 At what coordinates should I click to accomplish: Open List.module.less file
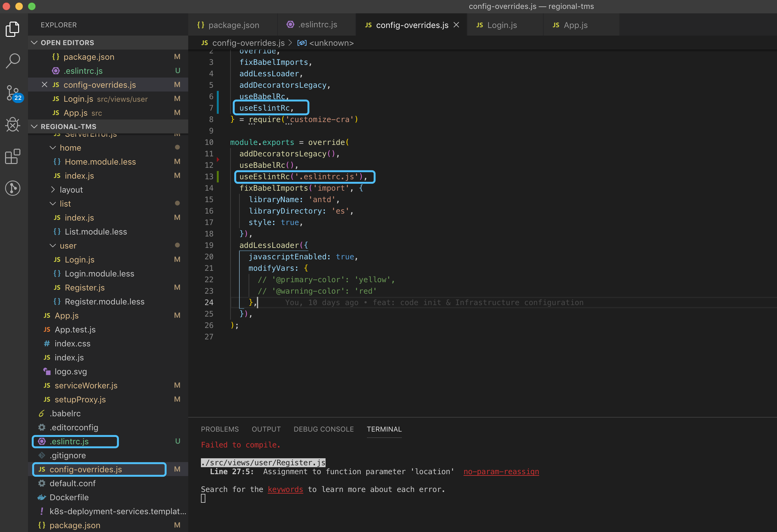pyautogui.click(x=108, y=232)
